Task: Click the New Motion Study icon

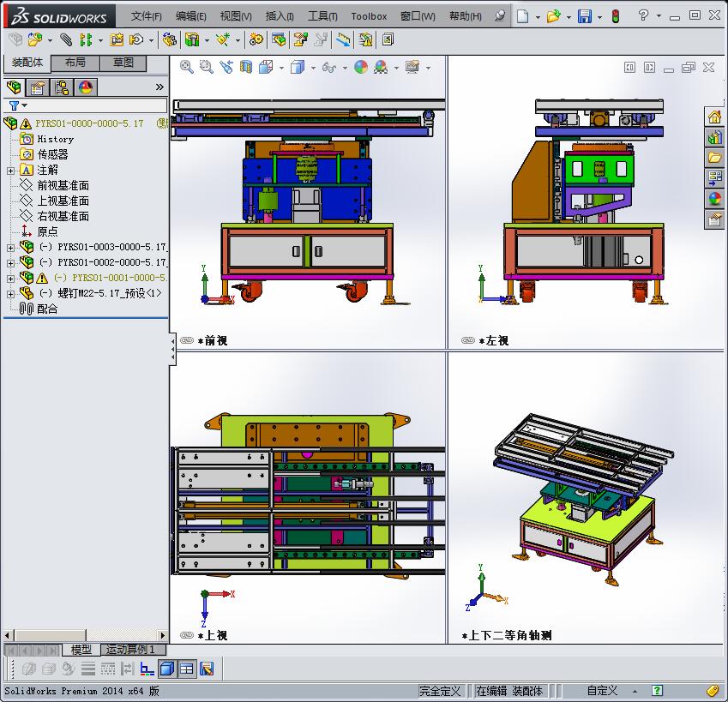Action: (256, 40)
